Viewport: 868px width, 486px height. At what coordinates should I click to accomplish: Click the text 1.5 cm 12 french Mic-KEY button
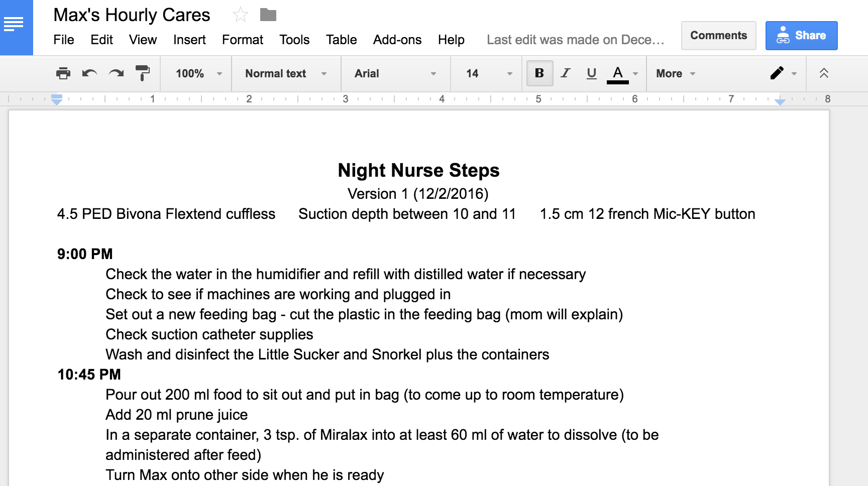[647, 214]
